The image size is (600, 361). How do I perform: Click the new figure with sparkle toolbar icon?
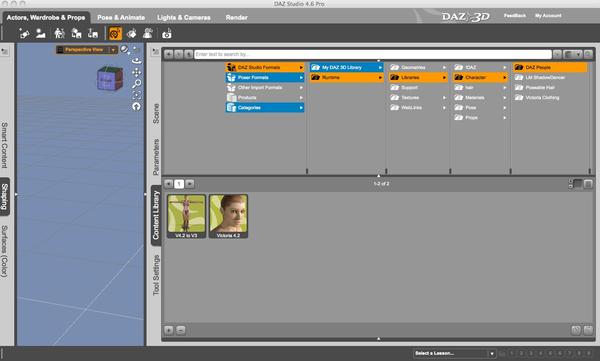(24, 34)
